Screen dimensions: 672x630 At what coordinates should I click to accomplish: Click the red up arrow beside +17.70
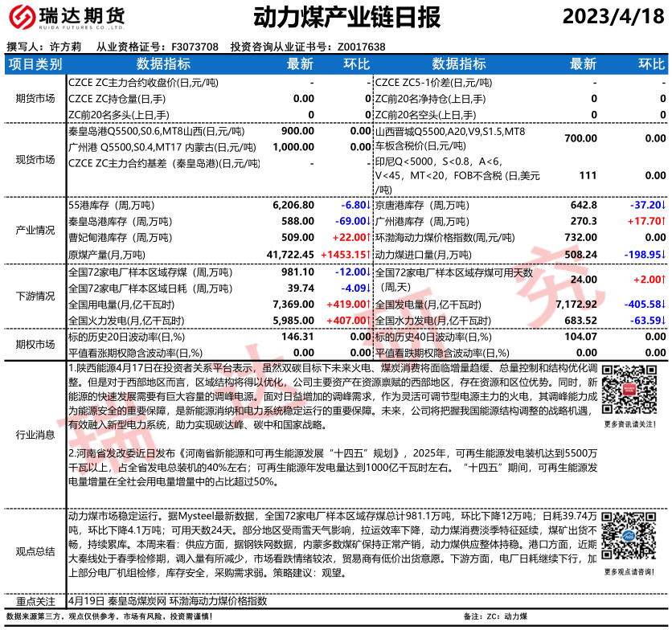tap(663, 221)
